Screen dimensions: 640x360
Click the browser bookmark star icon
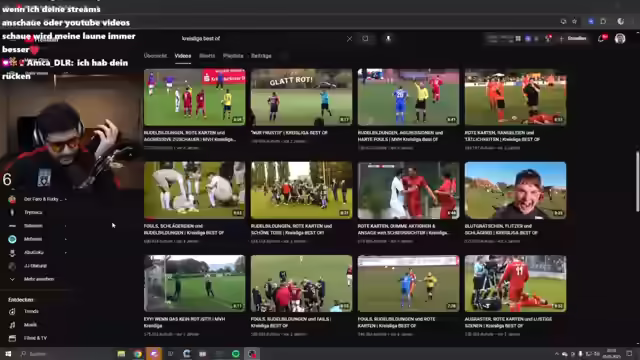574,21
